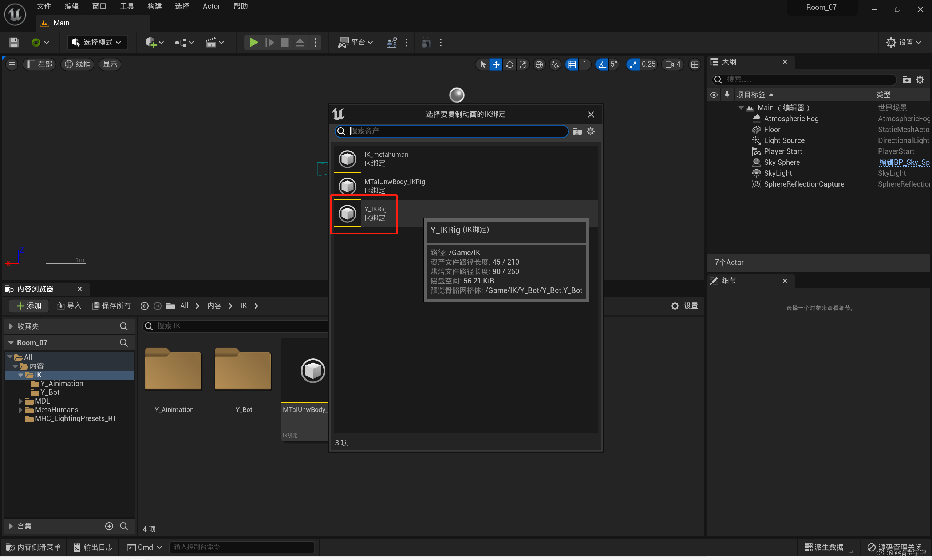Expand the MDL folder in tree
Image resolution: width=932 pixels, height=560 pixels.
click(x=20, y=401)
